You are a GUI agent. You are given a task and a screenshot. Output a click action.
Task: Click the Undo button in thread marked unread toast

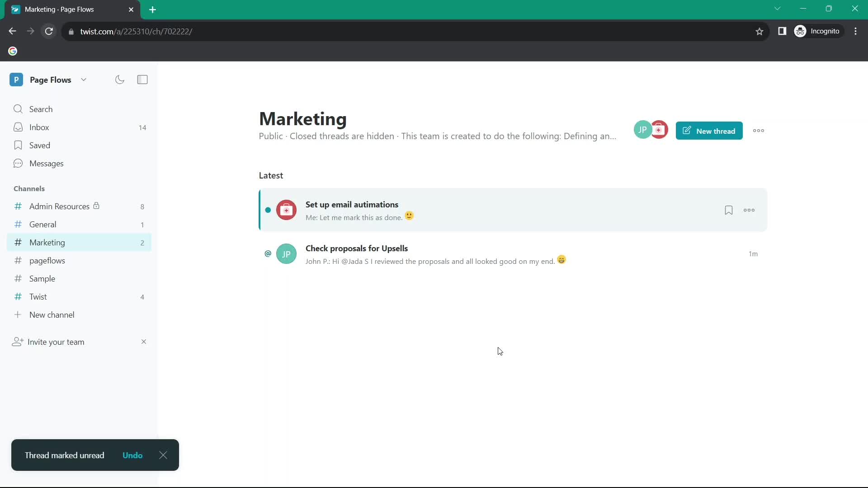(132, 455)
